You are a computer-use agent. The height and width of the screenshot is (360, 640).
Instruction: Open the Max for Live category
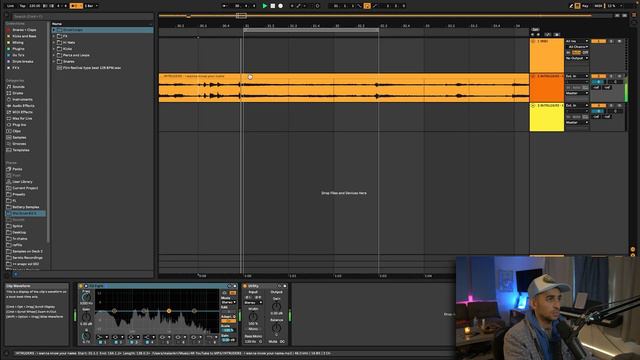coord(22,118)
